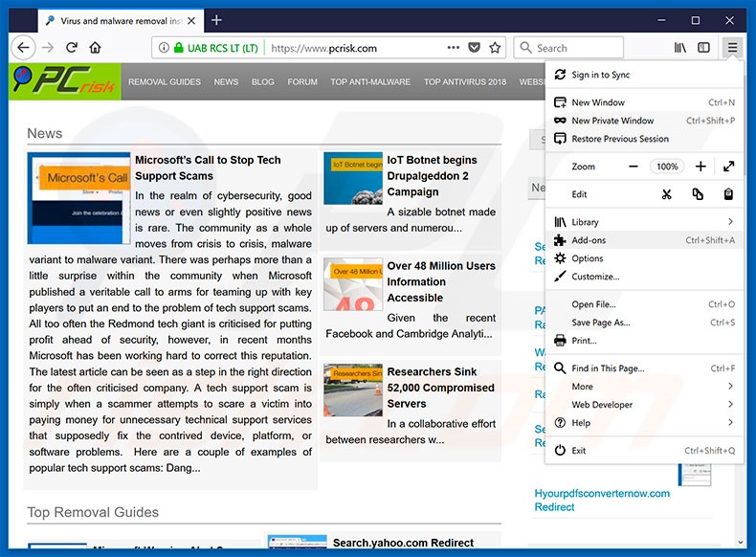Paste using the clipboard icon
Image resolution: width=756 pixels, height=557 pixels.
(x=728, y=194)
